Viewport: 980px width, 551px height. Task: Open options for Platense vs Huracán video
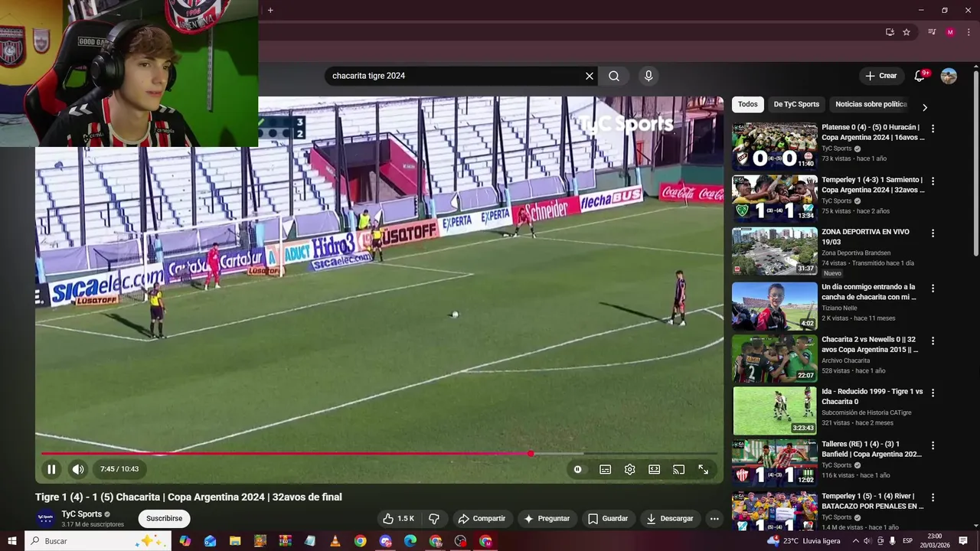tap(933, 129)
